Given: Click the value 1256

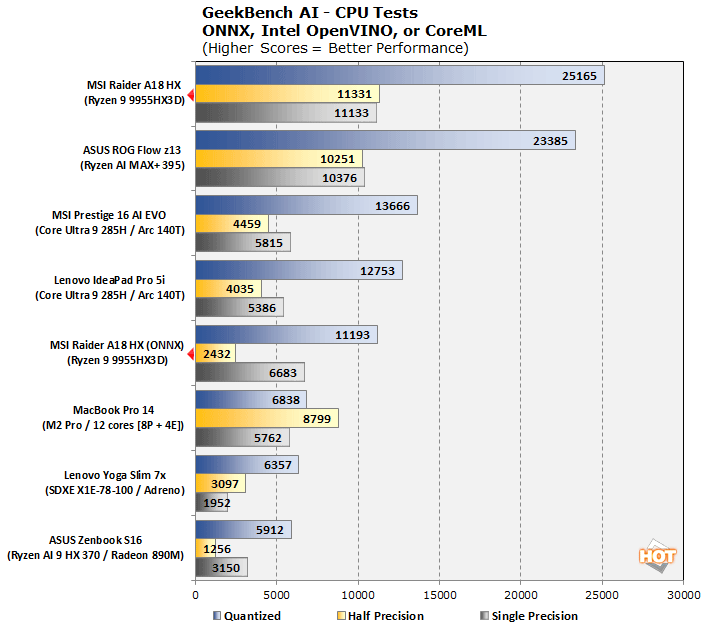Looking at the screenshot, I should pyautogui.click(x=217, y=549).
